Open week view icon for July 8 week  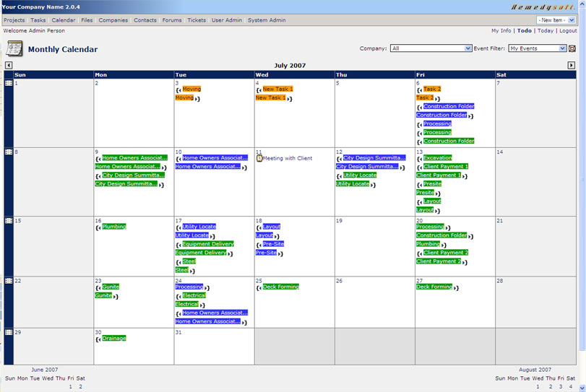pos(9,152)
